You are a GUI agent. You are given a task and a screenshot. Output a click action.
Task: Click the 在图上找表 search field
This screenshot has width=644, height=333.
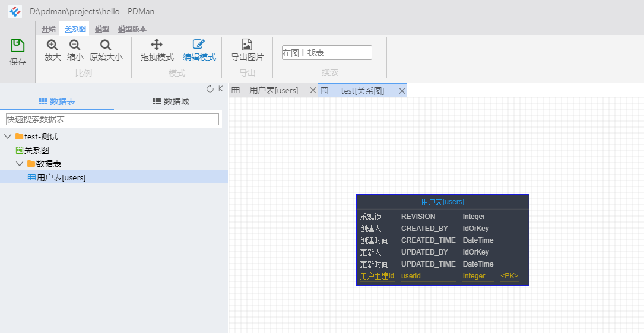click(327, 53)
